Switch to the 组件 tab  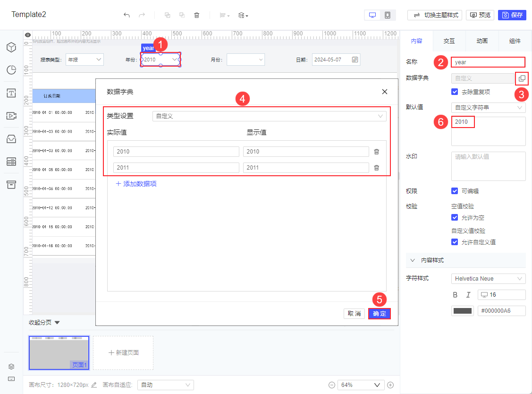tap(515, 41)
